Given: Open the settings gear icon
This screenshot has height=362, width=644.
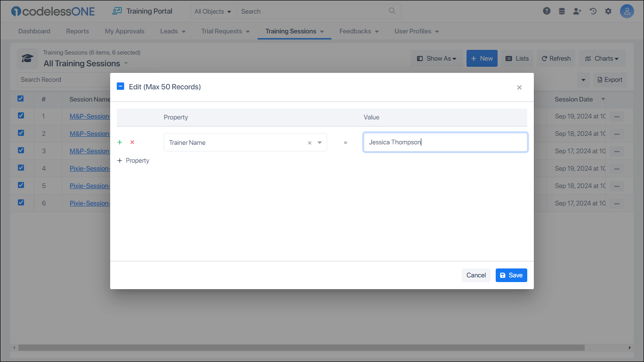Looking at the screenshot, I should click(x=608, y=10).
